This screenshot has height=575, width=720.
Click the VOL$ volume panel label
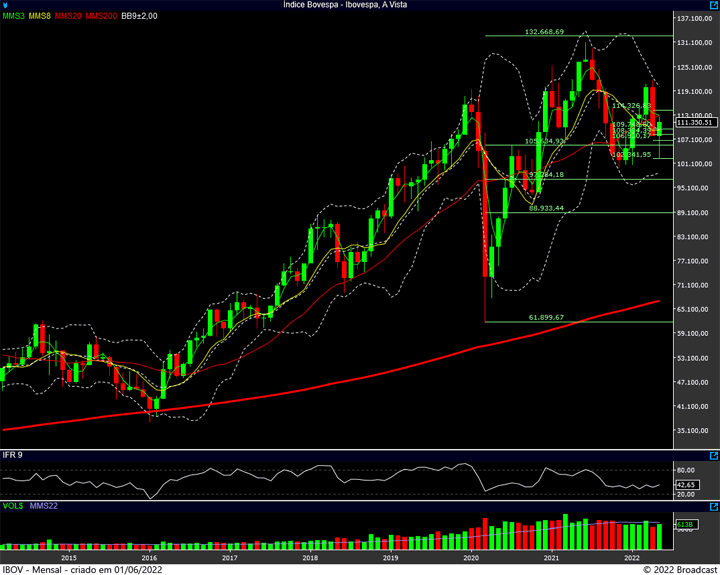(x=13, y=507)
